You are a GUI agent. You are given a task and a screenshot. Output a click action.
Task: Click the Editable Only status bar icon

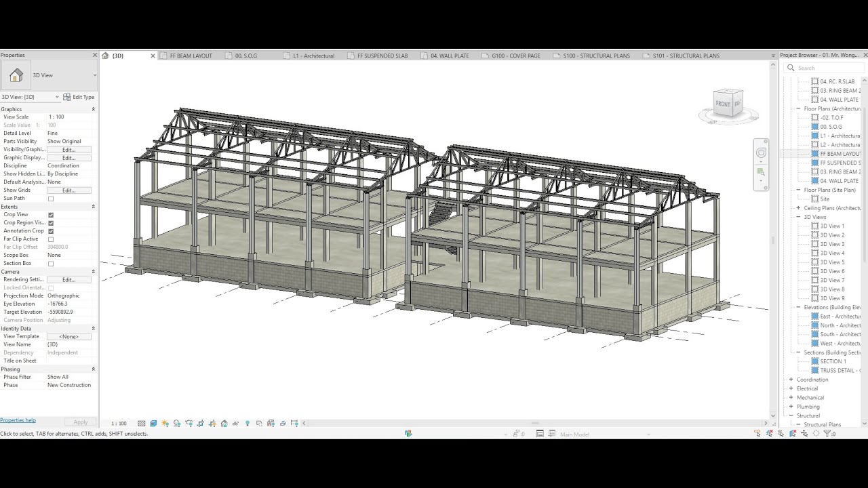click(517, 434)
